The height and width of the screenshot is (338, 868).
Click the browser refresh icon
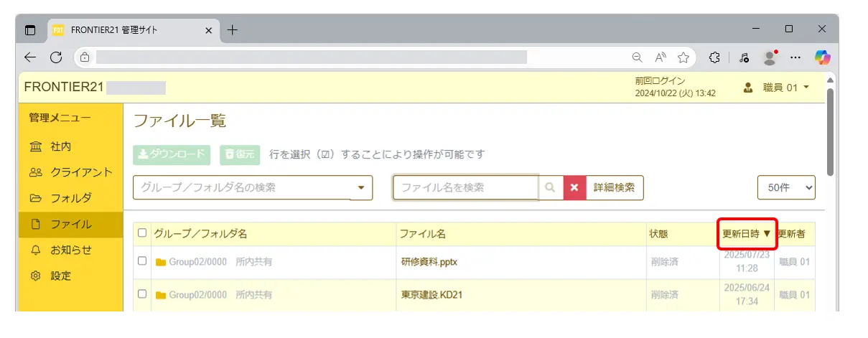coord(56,57)
